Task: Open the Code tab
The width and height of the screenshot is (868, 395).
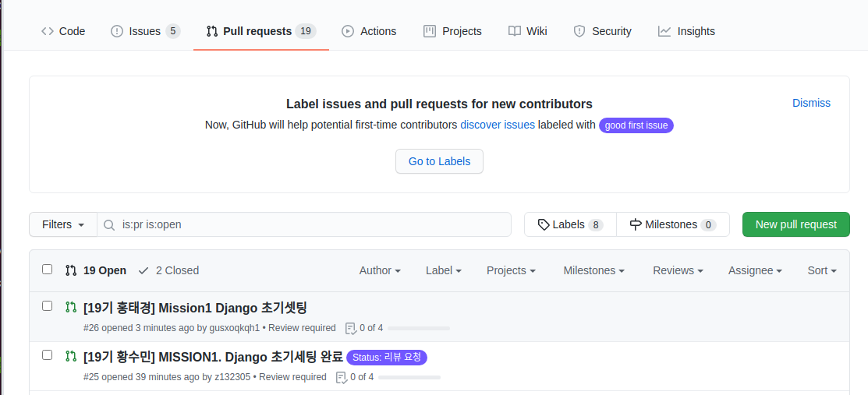Action: tap(63, 31)
